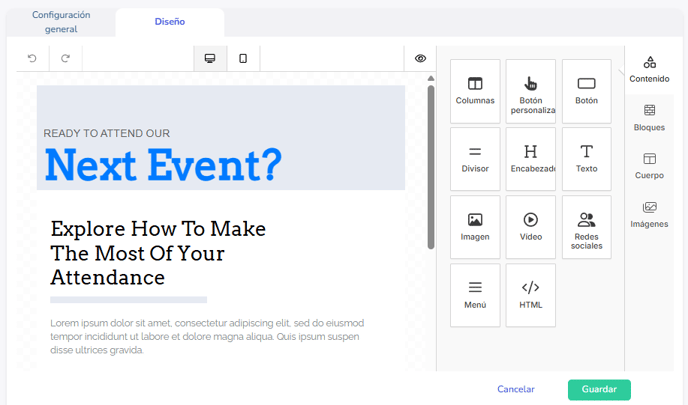Click the Cancelar link

(x=516, y=389)
